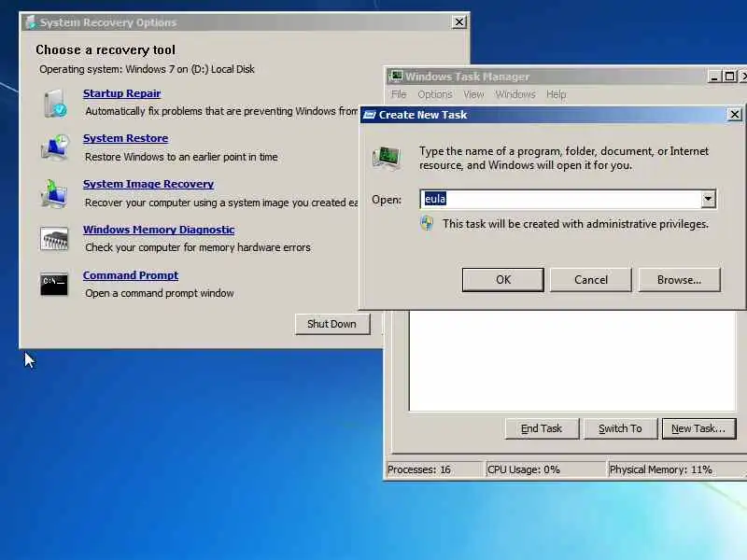Click the CPU Usage: 0% status entry

point(545,469)
